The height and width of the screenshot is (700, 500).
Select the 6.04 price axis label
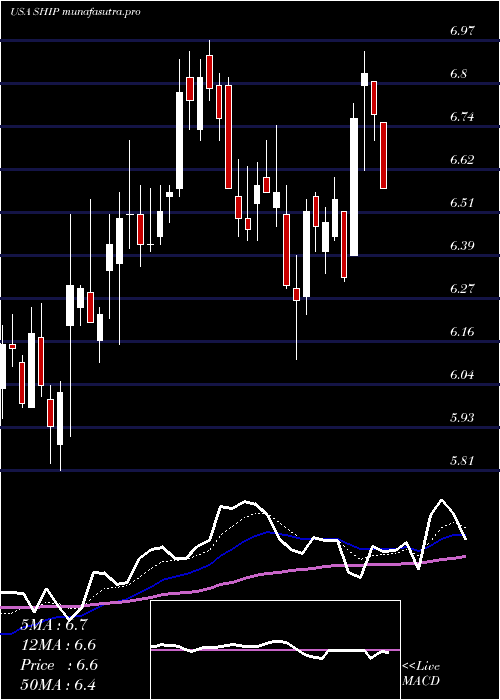pos(463,375)
